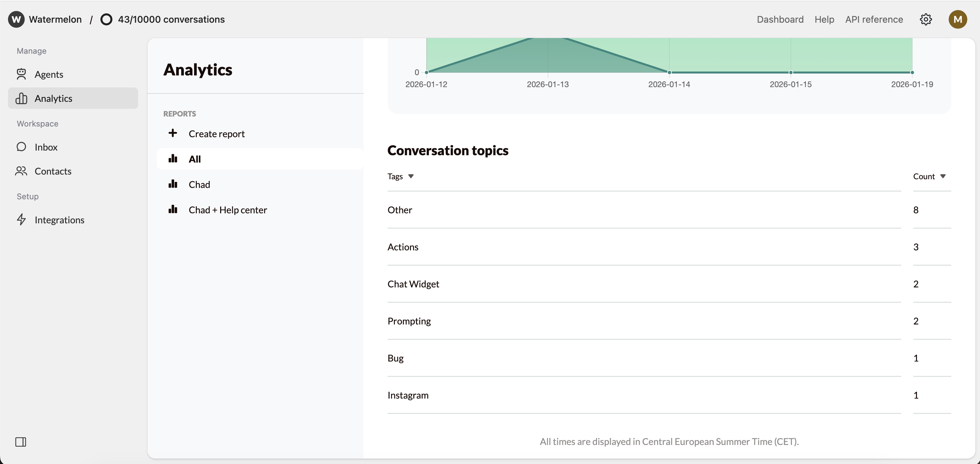Click the Contacts people icon
The width and height of the screenshot is (980, 464).
tap(21, 171)
